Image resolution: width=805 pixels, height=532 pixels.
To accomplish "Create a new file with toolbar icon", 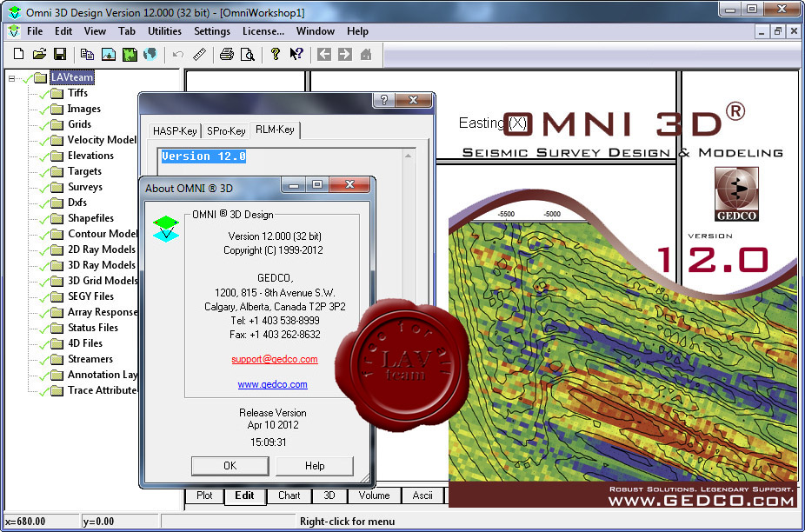I will 18,54.
